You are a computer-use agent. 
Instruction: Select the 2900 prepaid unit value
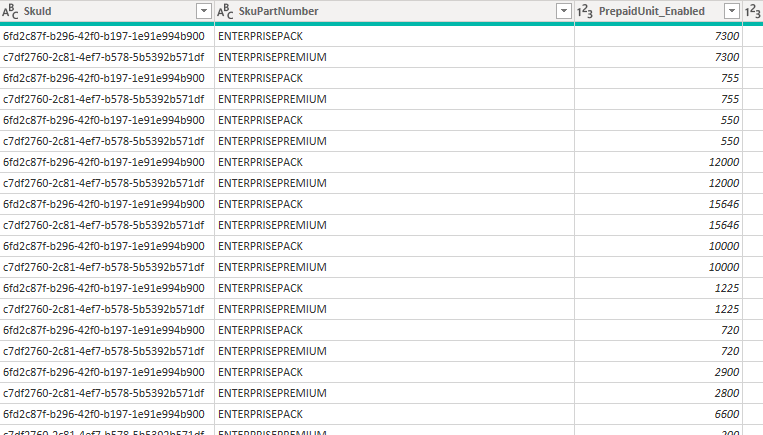click(x=727, y=372)
